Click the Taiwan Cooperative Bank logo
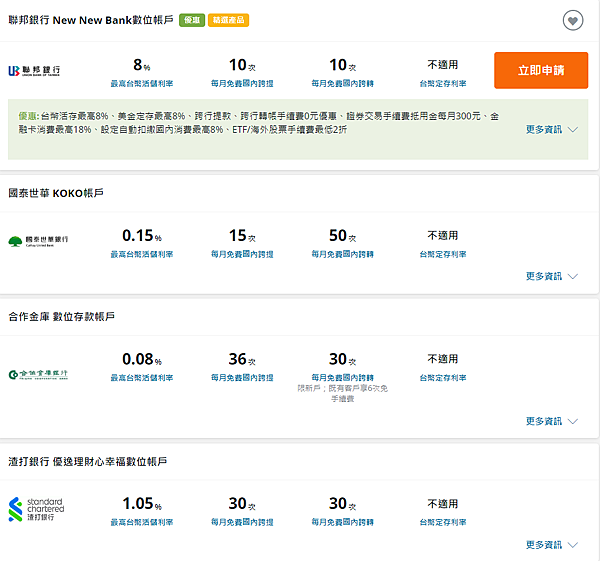Viewport: 600px width, 561px height. click(x=38, y=374)
